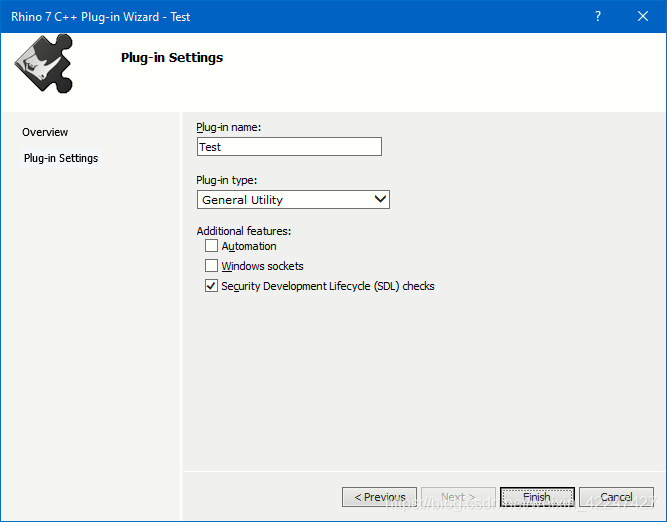Open the Plug-in type combo box showing General Utility
The width and height of the screenshot is (667, 522).
point(284,200)
